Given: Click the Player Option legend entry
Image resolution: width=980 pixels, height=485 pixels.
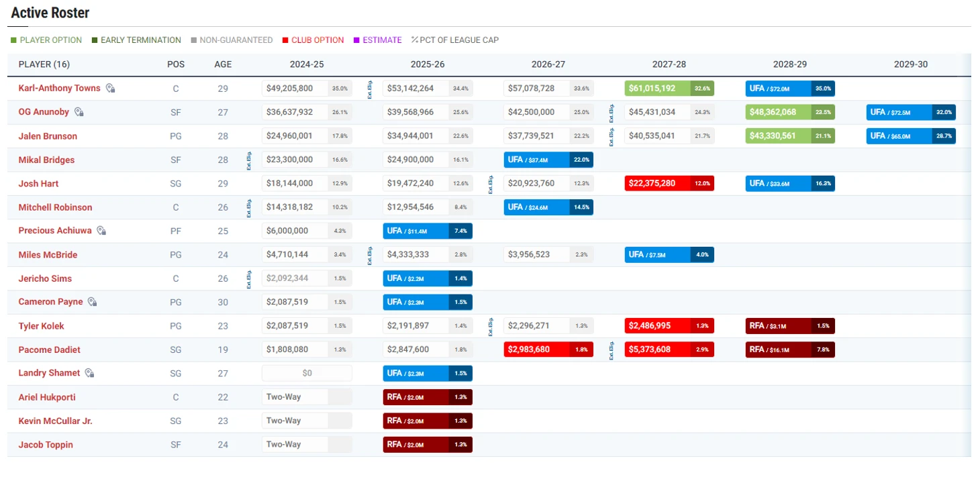Looking at the screenshot, I should (46, 40).
